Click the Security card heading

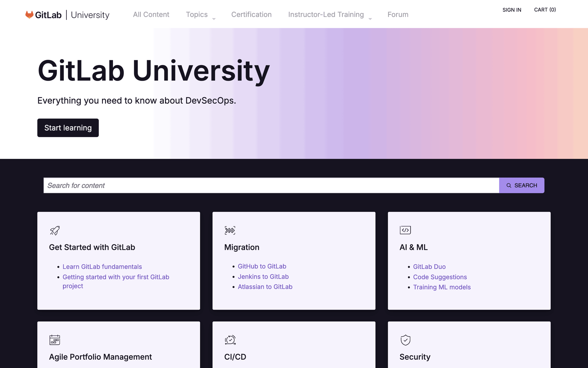(415, 357)
